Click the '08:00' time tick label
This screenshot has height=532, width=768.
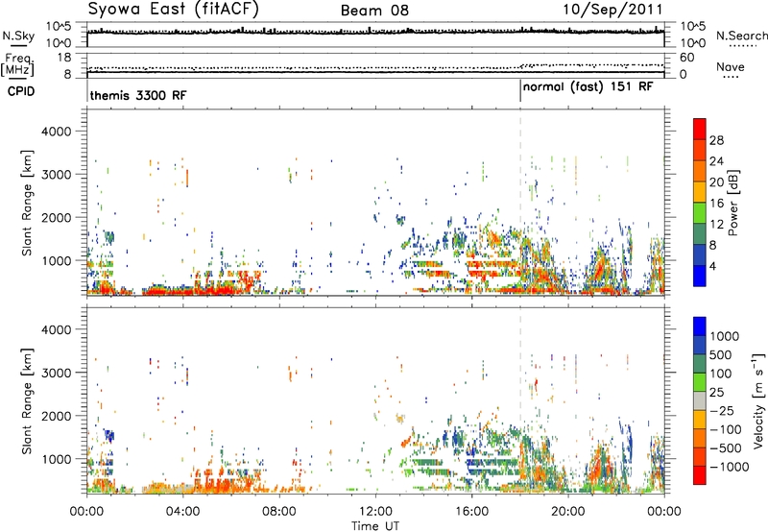click(279, 512)
